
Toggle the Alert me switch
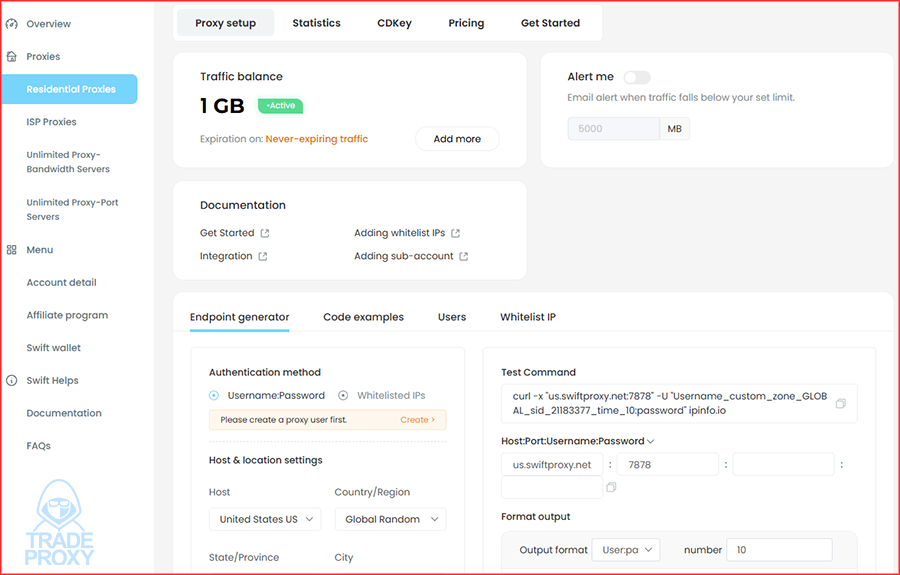[637, 77]
